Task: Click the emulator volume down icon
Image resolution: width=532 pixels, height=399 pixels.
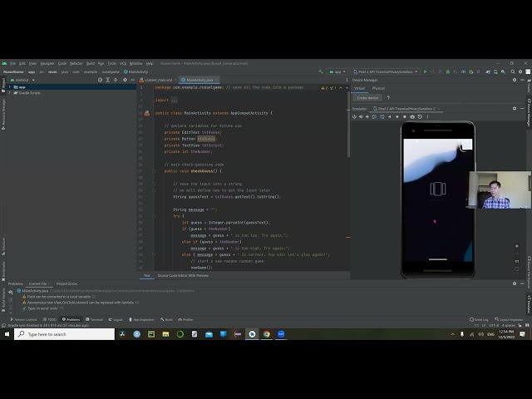Action: pyautogui.click(x=367, y=116)
